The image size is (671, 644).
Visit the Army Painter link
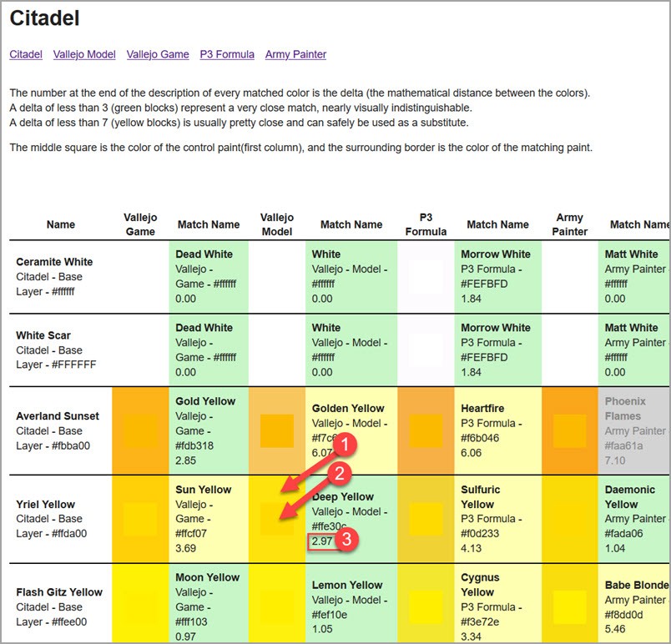tap(295, 54)
